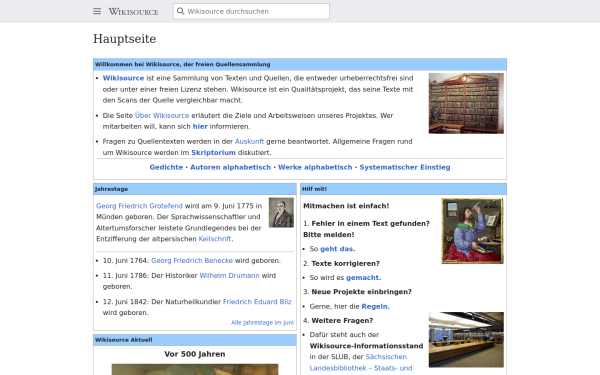This screenshot has height=375, width=600.
Task: Click 'Weitere Fragen?' text
Action: (x=342, y=321)
